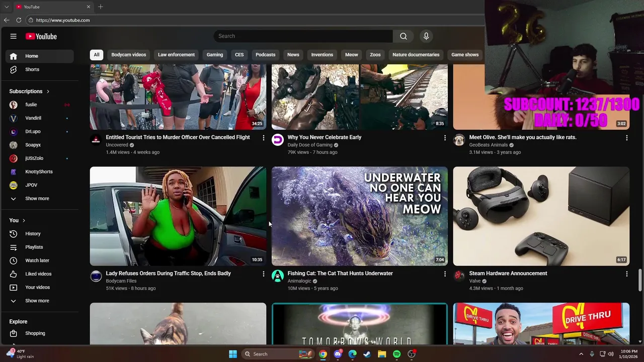Open Shorts in the sidebar
This screenshot has height=362, width=644.
(x=39, y=69)
